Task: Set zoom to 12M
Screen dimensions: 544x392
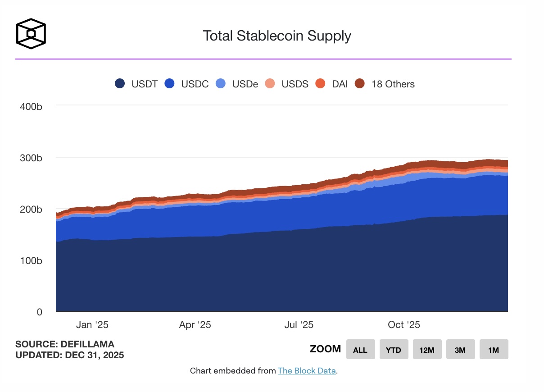Action: click(x=427, y=350)
